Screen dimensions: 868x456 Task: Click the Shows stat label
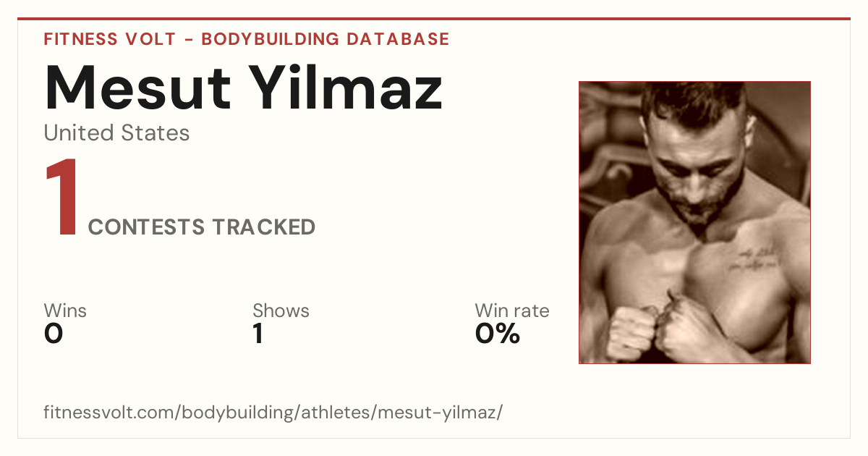tap(281, 311)
